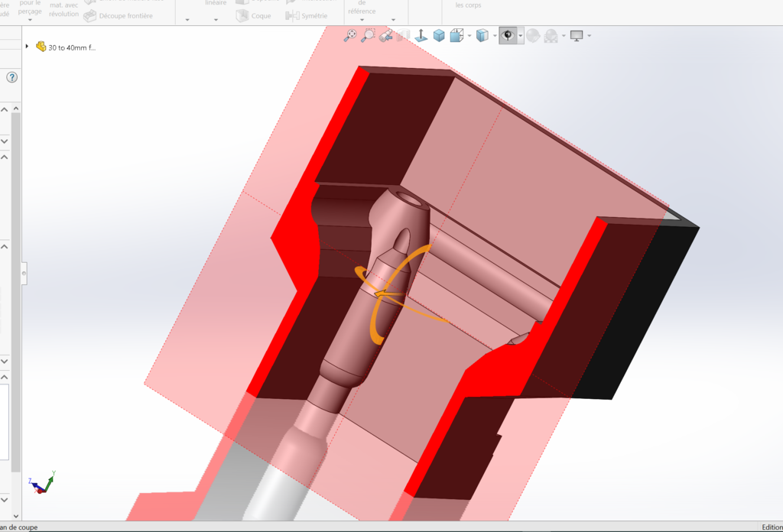Toggle the Hide/Show Items eye button
Viewport: 783px width, 532px height.
507,35
